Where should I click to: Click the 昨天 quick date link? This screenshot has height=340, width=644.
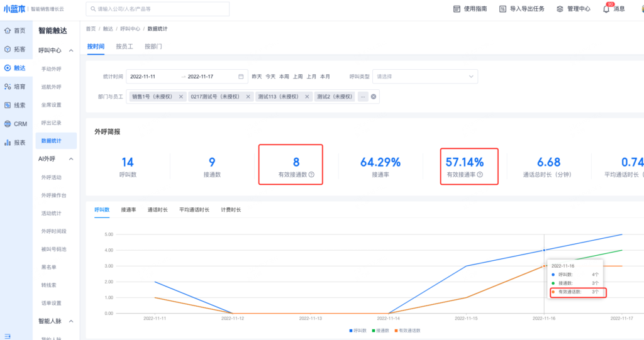257,77
